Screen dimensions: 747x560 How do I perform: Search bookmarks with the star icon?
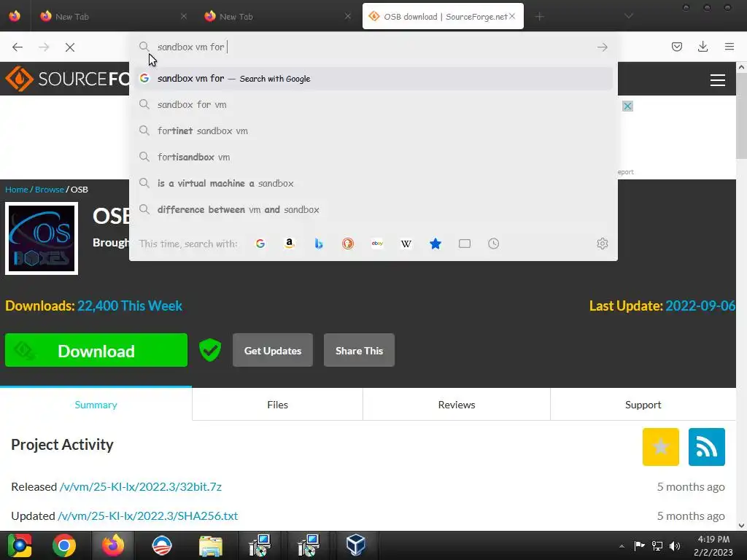436,244
